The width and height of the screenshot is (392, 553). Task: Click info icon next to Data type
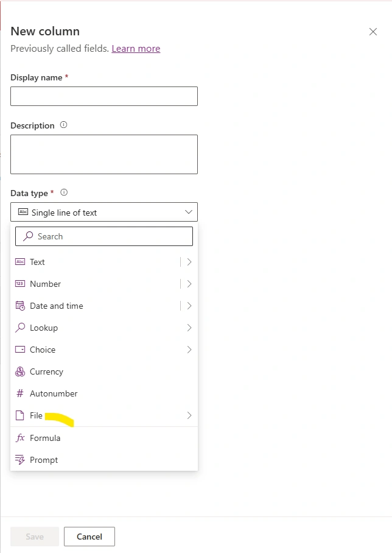[64, 192]
